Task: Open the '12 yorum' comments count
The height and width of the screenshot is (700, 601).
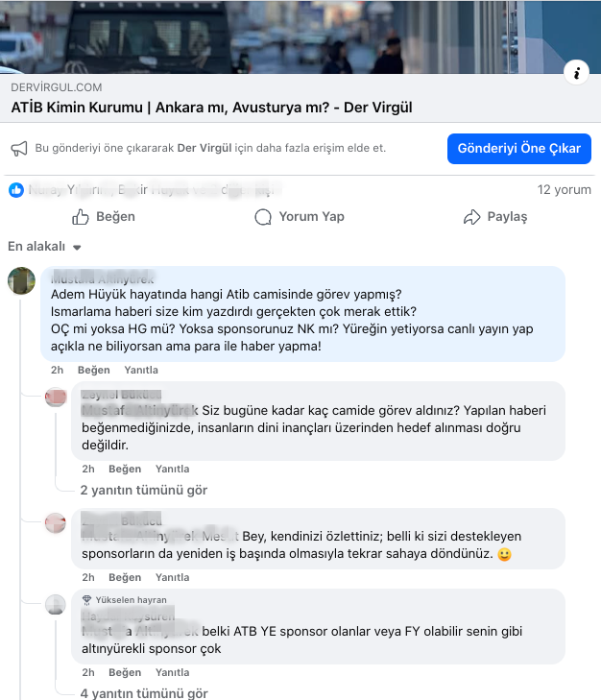Action: pos(564,190)
